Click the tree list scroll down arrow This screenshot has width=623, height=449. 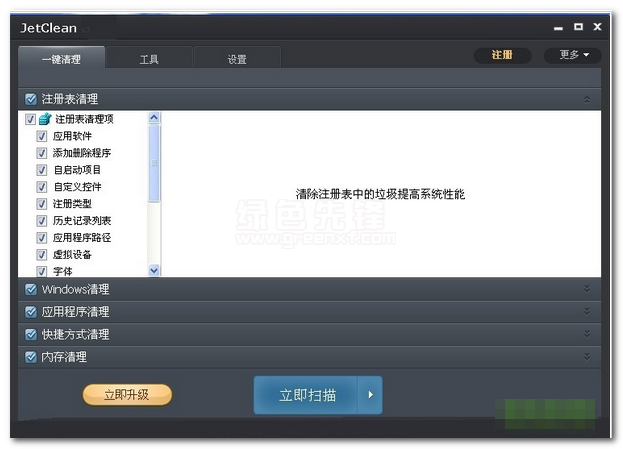pyautogui.click(x=154, y=271)
